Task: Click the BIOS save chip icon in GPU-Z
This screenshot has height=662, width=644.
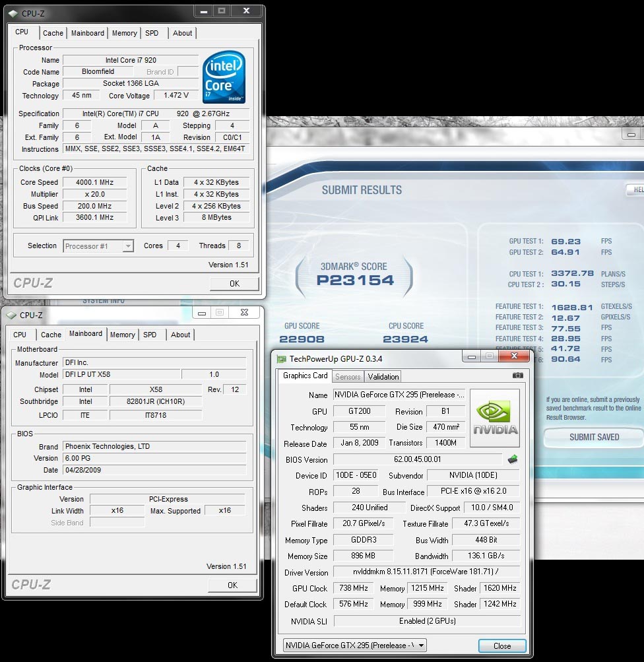Action: click(513, 459)
